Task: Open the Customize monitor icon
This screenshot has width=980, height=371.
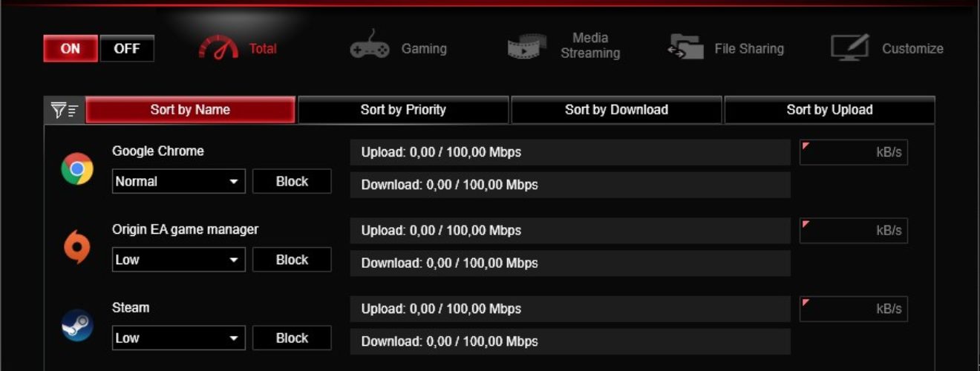Action: click(x=850, y=47)
